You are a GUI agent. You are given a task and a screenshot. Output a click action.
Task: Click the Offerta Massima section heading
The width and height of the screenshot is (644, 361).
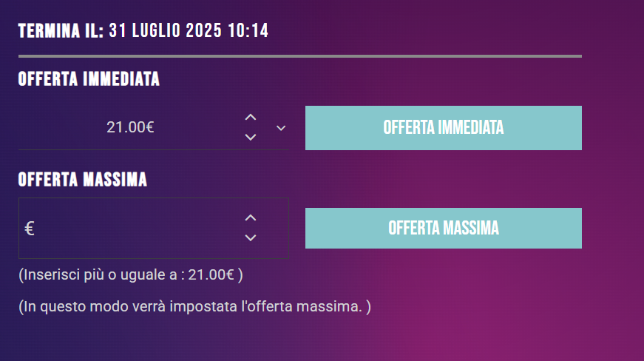pos(83,180)
